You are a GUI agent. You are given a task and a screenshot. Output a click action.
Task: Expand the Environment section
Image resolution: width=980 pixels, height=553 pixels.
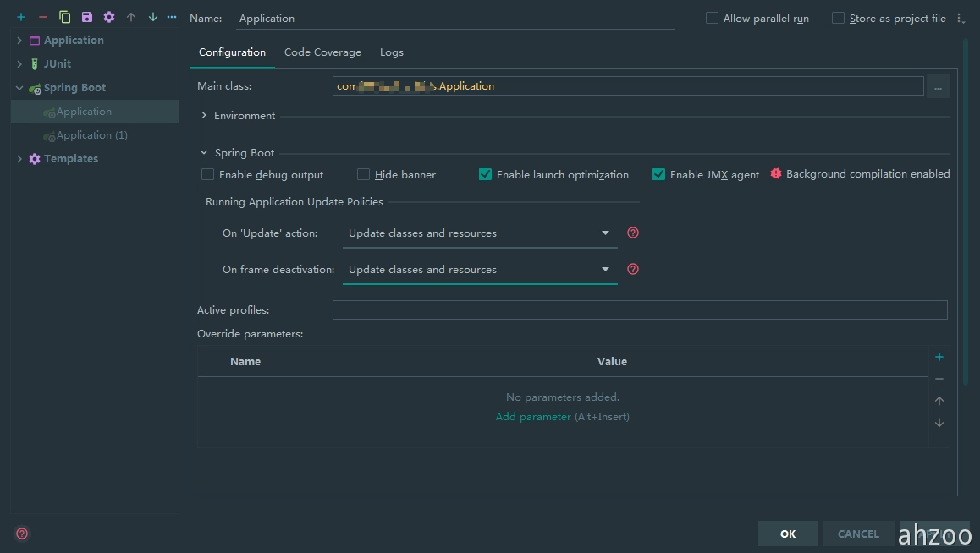point(205,116)
